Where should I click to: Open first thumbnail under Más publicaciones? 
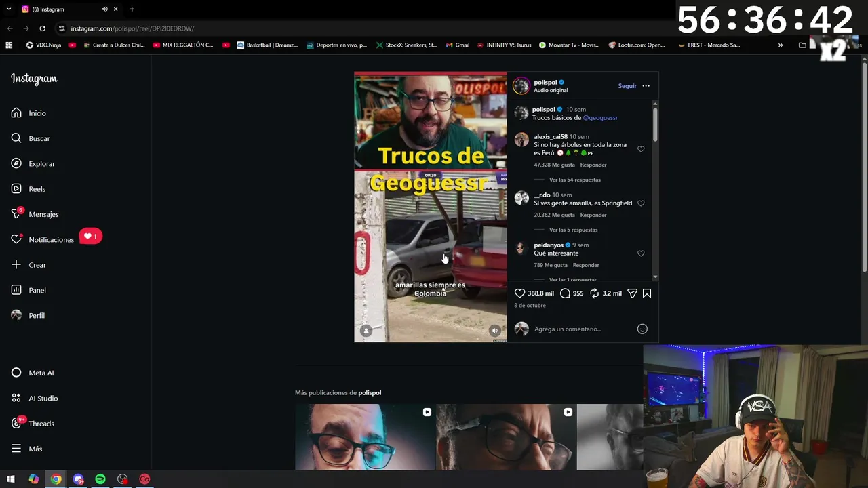pos(365,436)
